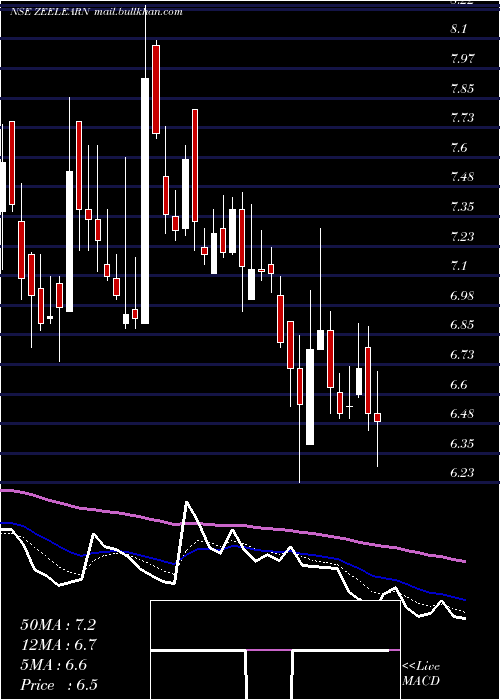The image size is (500, 700).
Task: Click the 7.97 price axis label
Action: point(462,59)
